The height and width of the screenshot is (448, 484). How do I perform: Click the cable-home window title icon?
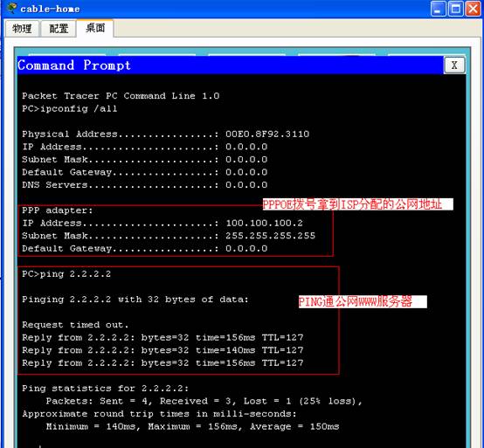click(x=11, y=9)
